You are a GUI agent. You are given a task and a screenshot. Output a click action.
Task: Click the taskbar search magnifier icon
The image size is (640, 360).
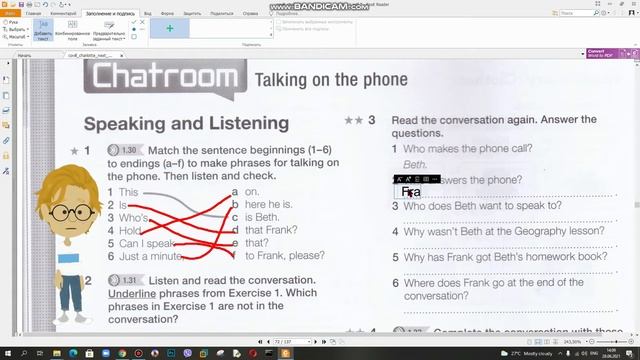24,353
